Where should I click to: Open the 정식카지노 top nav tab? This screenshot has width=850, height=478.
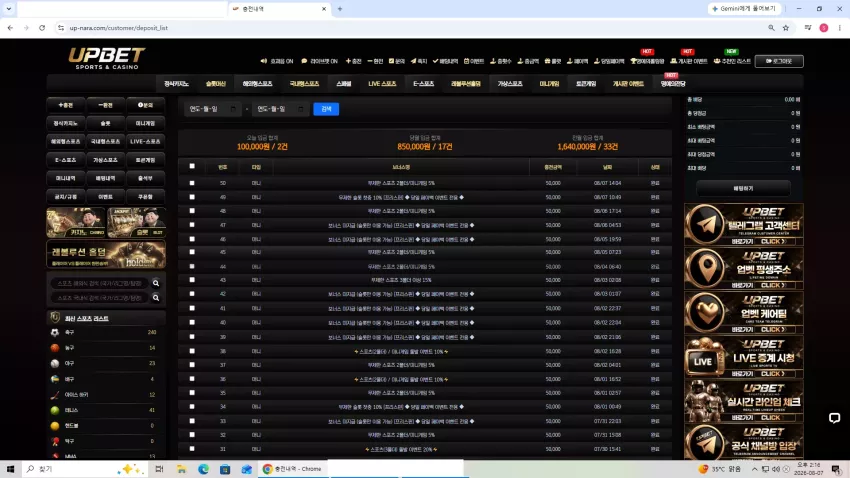176,83
